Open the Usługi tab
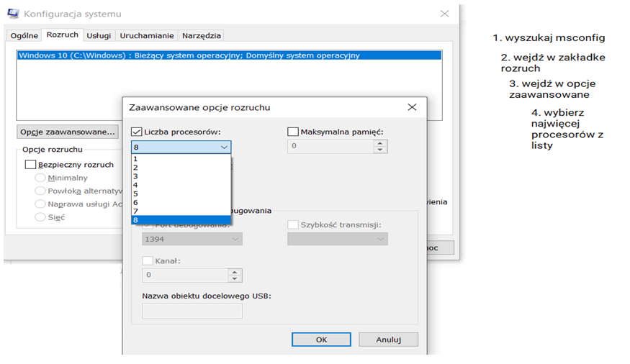 [x=99, y=35]
